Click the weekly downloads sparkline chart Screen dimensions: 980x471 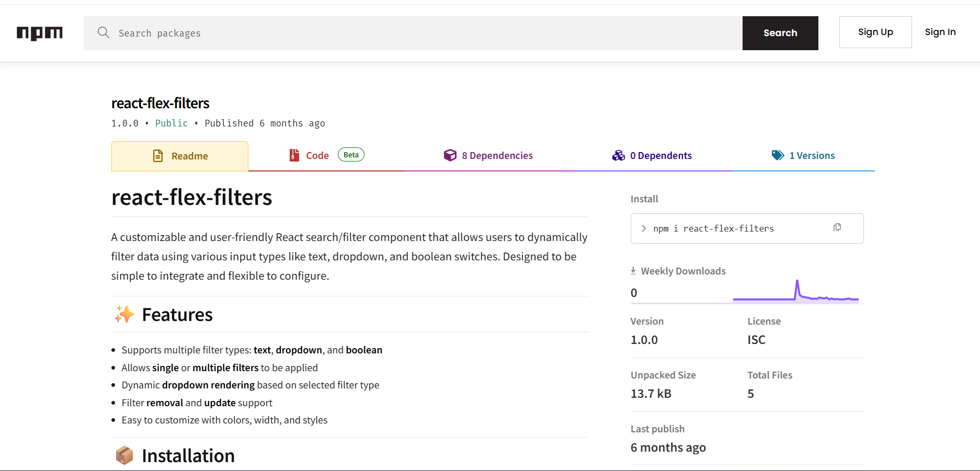click(x=795, y=292)
